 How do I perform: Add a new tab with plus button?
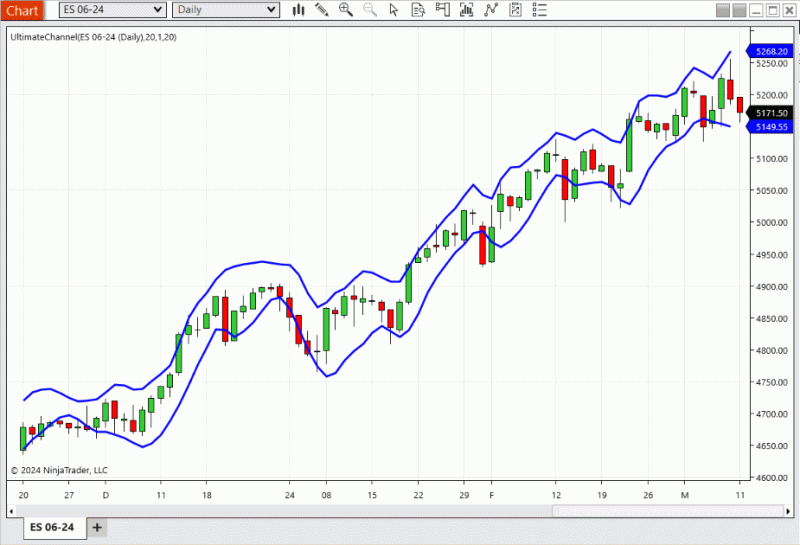(97, 528)
